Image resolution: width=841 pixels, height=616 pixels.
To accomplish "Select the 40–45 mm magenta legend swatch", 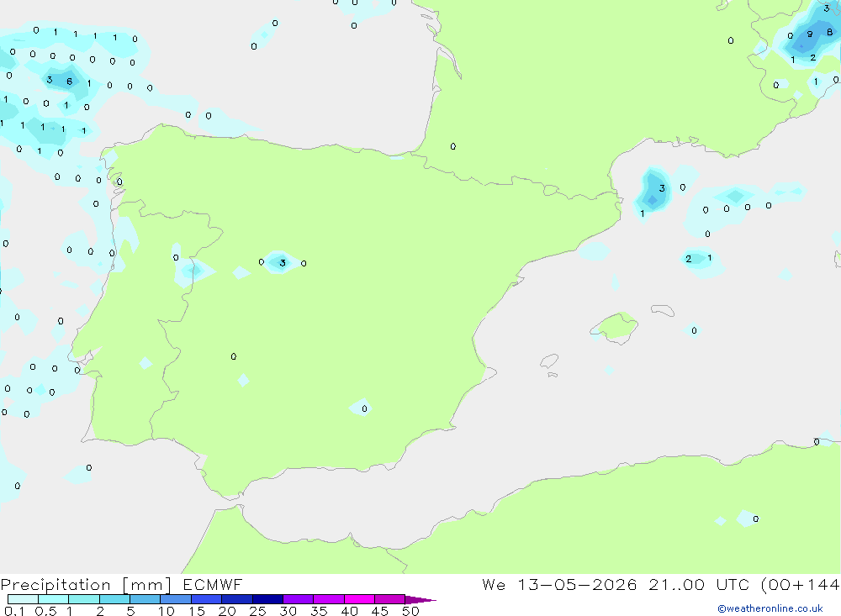I will [x=359, y=599].
